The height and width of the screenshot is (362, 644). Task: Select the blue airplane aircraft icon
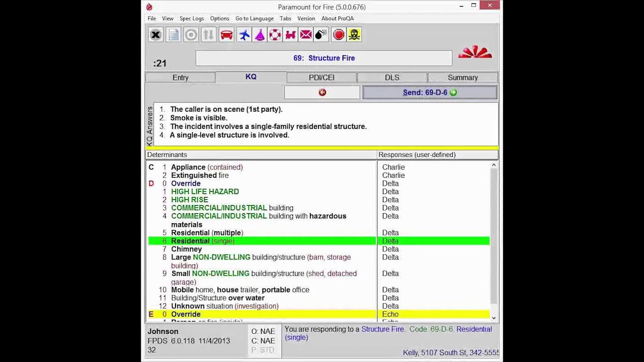(244, 35)
